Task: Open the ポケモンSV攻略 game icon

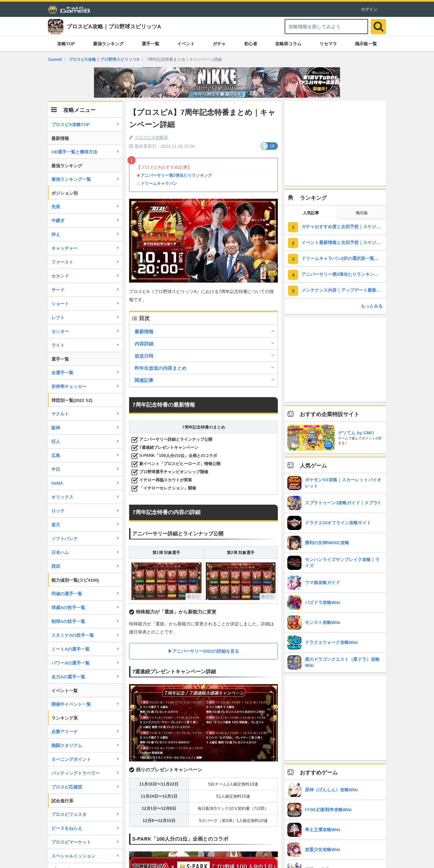Action: [x=294, y=483]
